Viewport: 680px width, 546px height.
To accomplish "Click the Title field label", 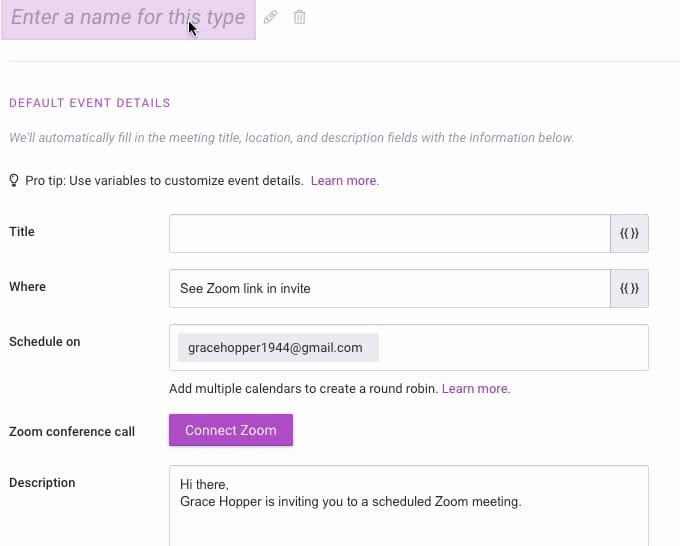I will pyautogui.click(x=22, y=232).
